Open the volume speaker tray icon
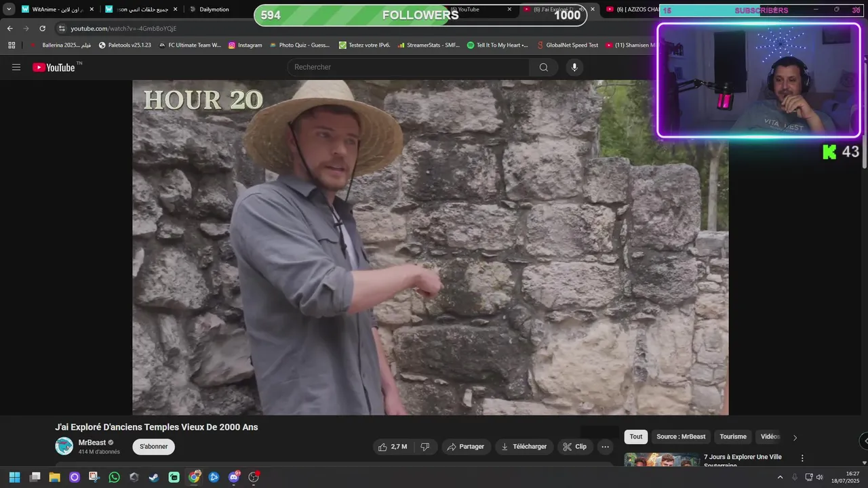Image resolution: width=868 pixels, height=488 pixels. pyautogui.click(x=819, y=477)
